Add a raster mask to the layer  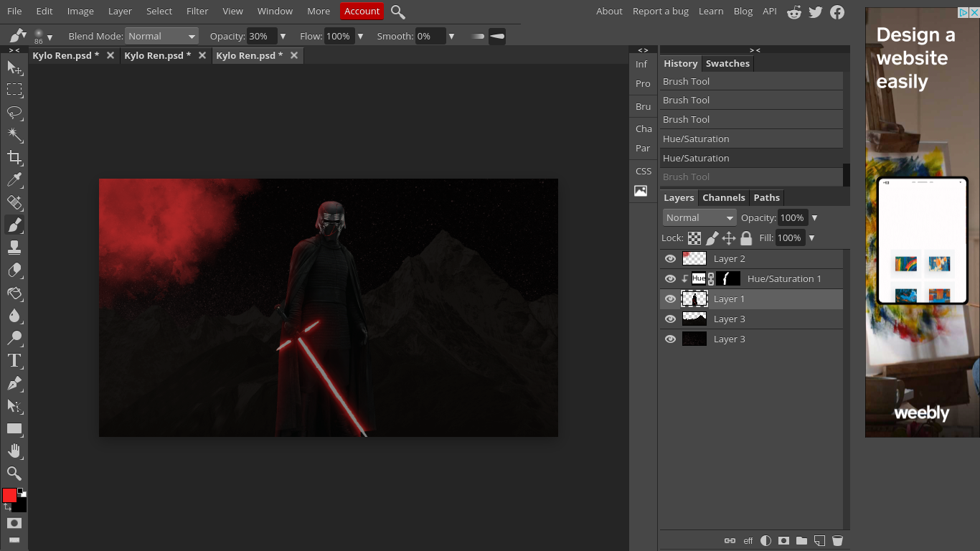[x=784, y=541]
